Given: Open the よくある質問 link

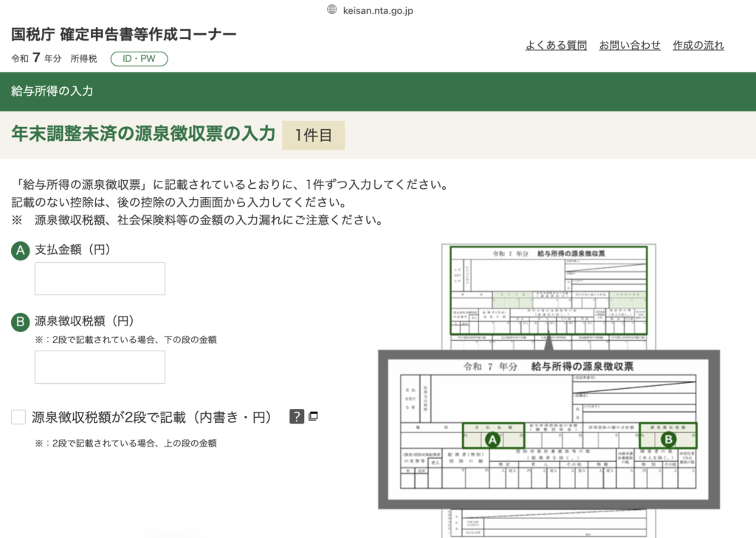Looking at the screenshot, I should [x=556, y=45].
